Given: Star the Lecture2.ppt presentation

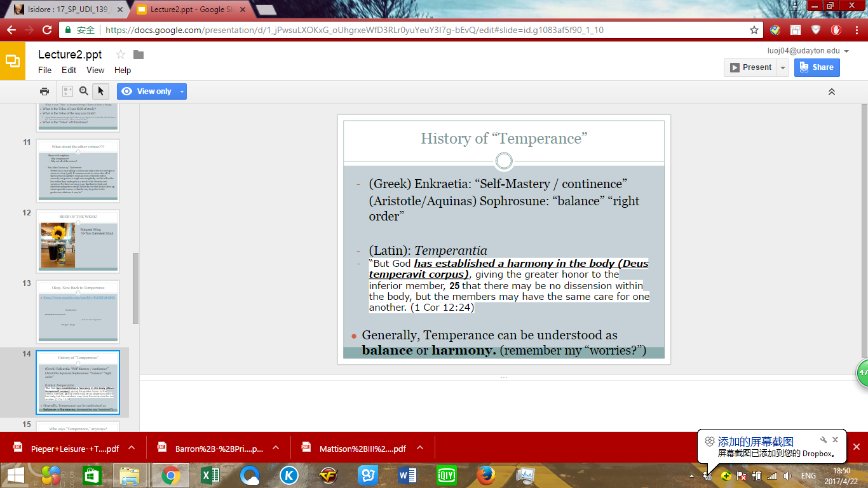Looking at the screenshot, I should [x=121, y=55].
